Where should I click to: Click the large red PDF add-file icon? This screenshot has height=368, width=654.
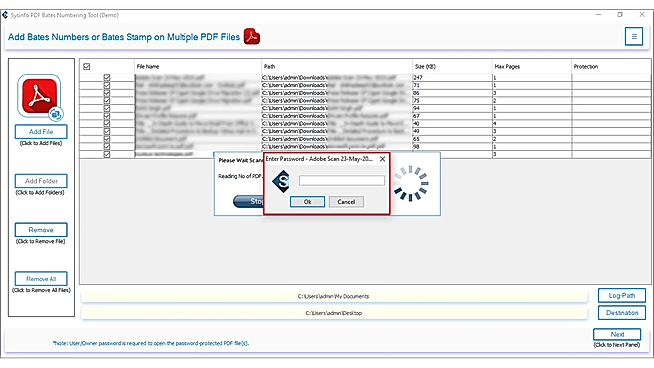coord(40,97)
